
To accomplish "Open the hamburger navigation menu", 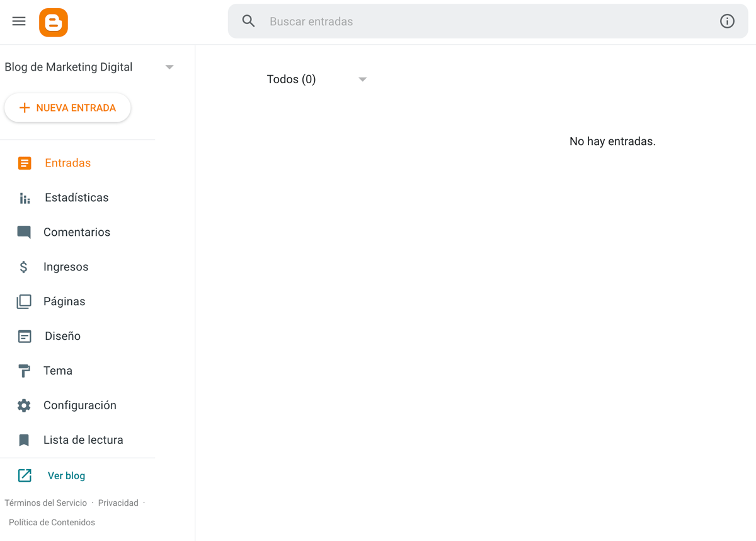I will (x=18, y=21).
